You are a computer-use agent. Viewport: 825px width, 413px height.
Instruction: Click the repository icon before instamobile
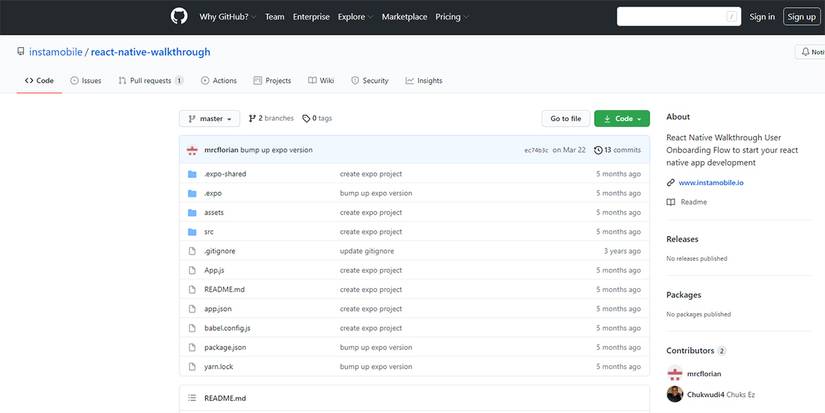(21, 52)
